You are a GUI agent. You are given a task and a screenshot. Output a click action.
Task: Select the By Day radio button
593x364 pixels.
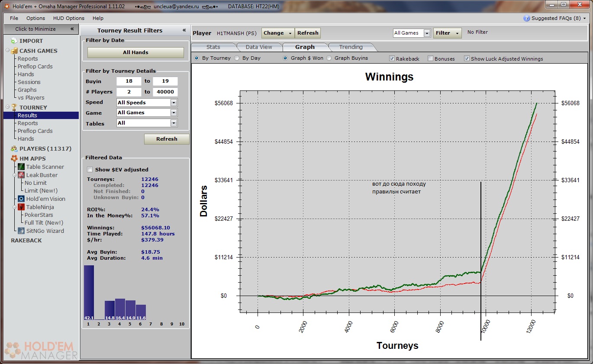(x=237, y=58)
